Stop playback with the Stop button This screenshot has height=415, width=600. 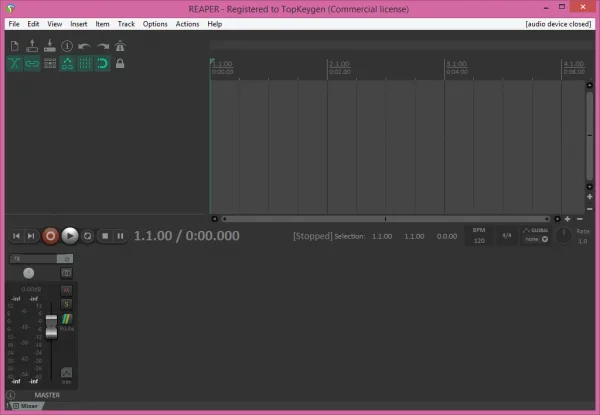click(105, 236)
